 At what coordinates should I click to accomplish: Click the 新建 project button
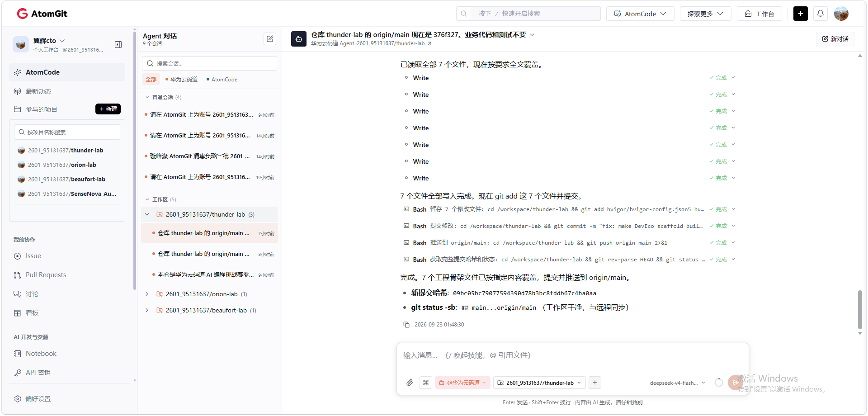pos(108,109)
